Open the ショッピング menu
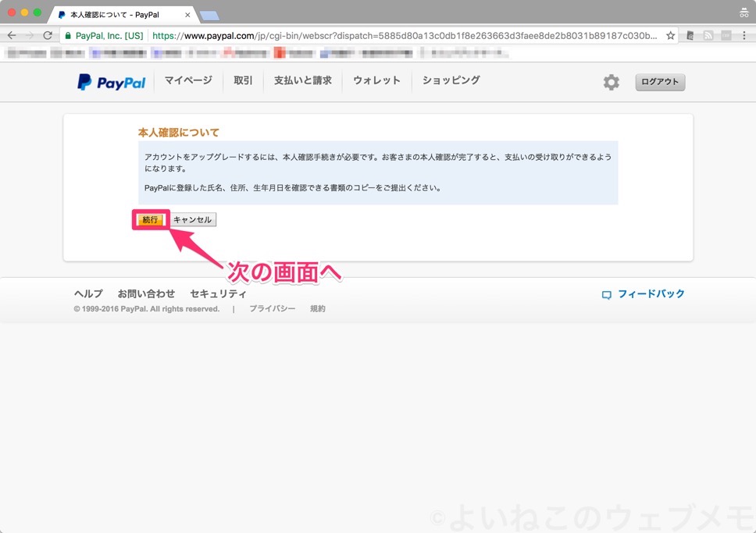This screenshot has width=756, height=533. (450, 80)
